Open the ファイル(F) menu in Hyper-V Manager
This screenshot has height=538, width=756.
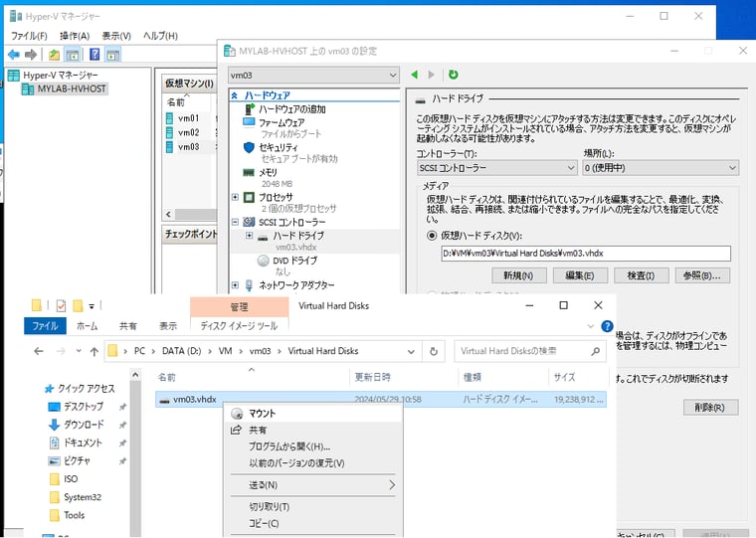pyautogui.click(x=29, y=36)
